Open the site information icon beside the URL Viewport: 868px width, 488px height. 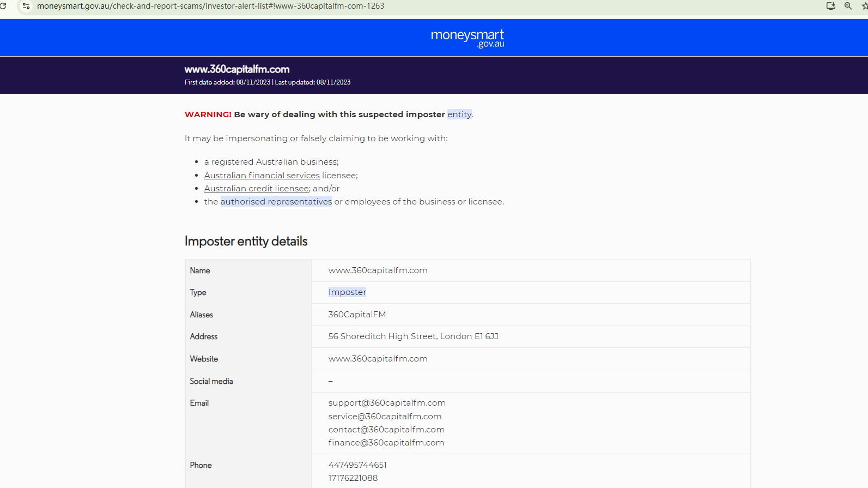click(x=26, y=6)
